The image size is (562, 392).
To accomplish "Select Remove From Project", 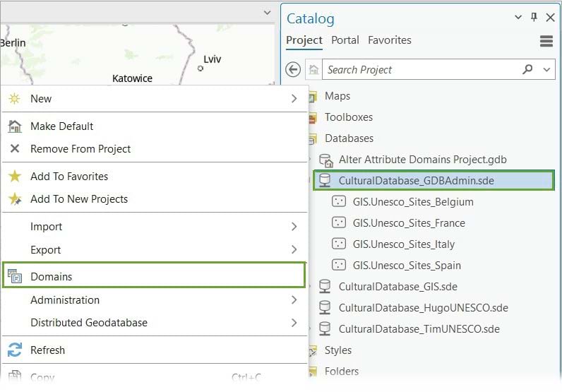I will click(x=154, y=148).
